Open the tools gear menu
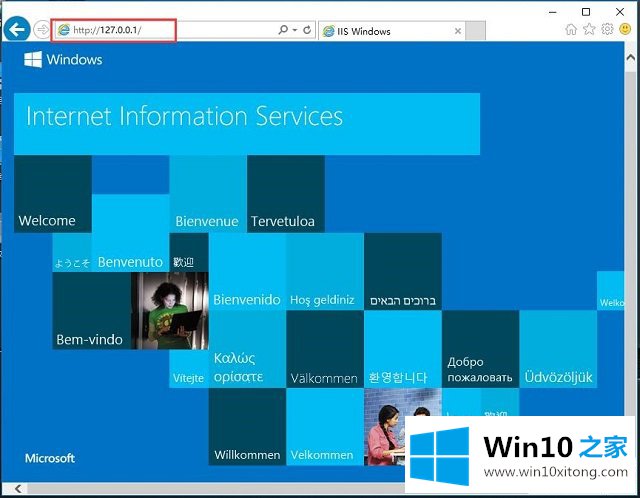 tap(607, 29)
